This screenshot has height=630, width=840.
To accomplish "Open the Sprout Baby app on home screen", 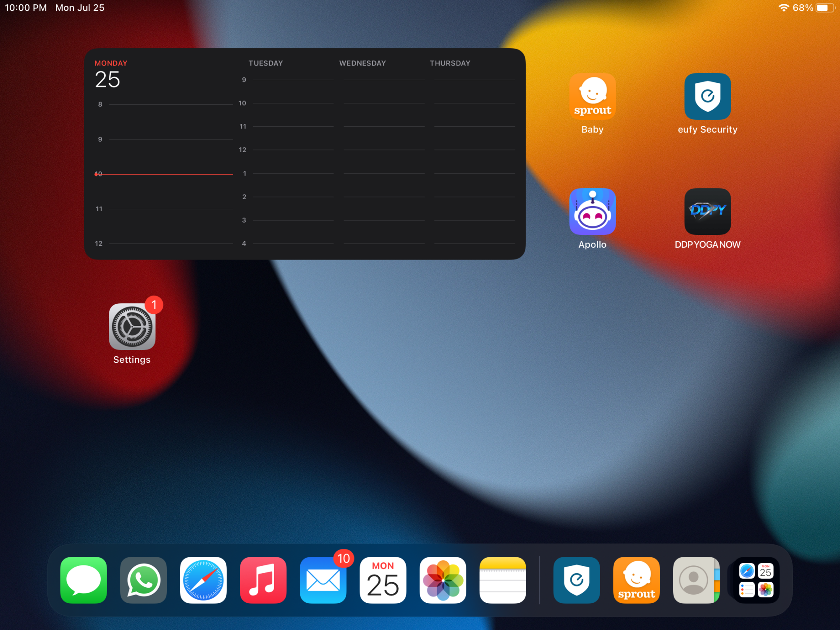I will click(592, 96).
